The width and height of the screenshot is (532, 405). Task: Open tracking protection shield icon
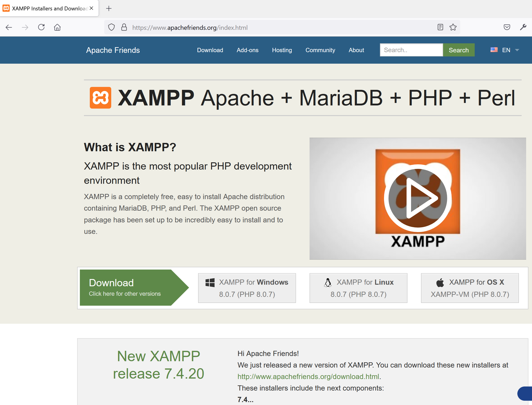click(x=111, y=27)
